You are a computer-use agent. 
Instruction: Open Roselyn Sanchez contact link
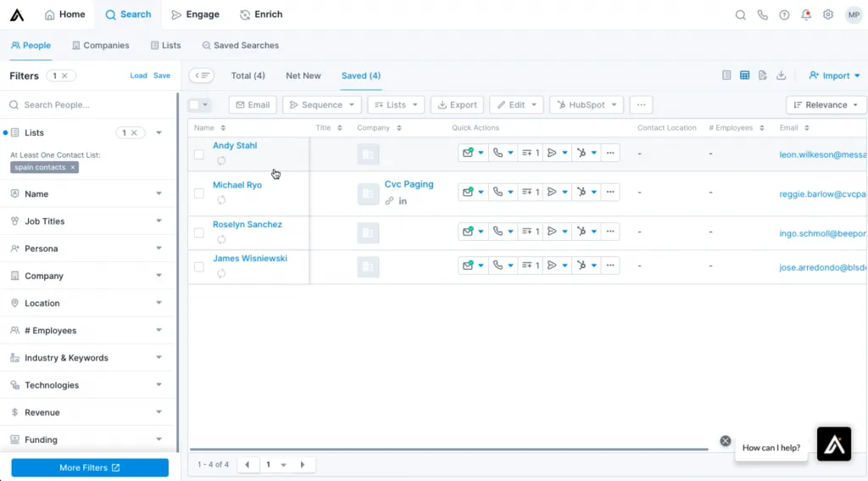(x=247, y=225)
